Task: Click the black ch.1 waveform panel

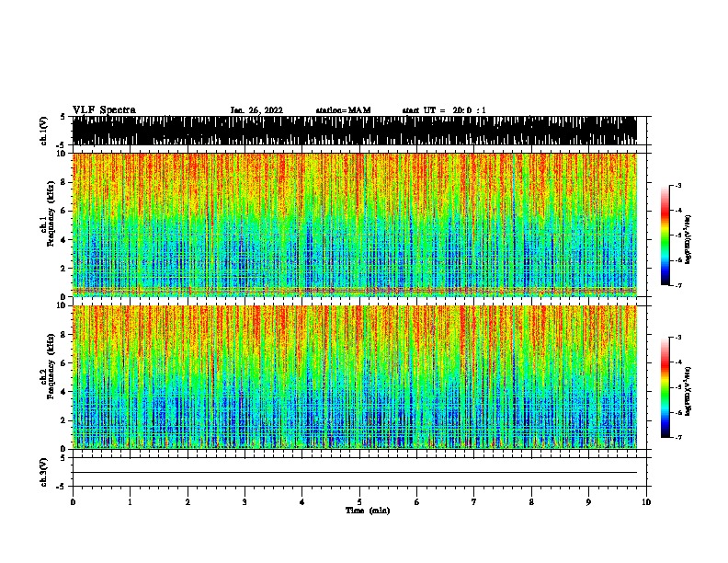Action: pyautogui.click(x=355, y=131)
